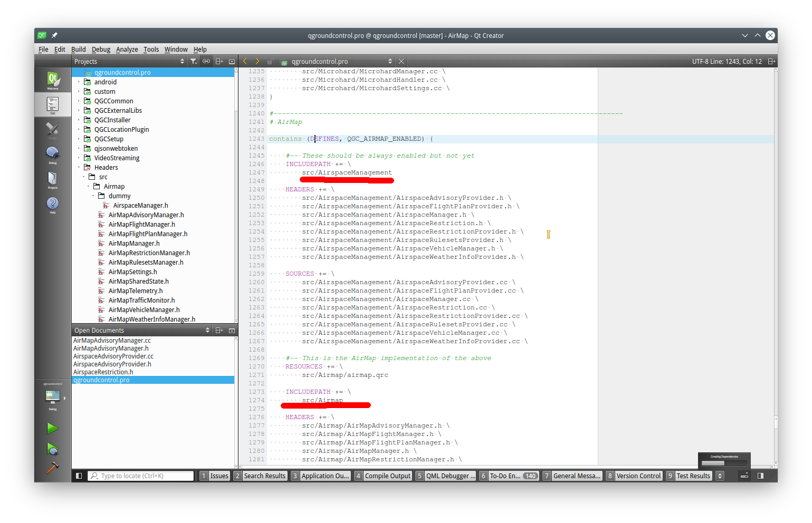The image size is (812, 523).
Task: Expand the android project node
Action: coord(79,82)
